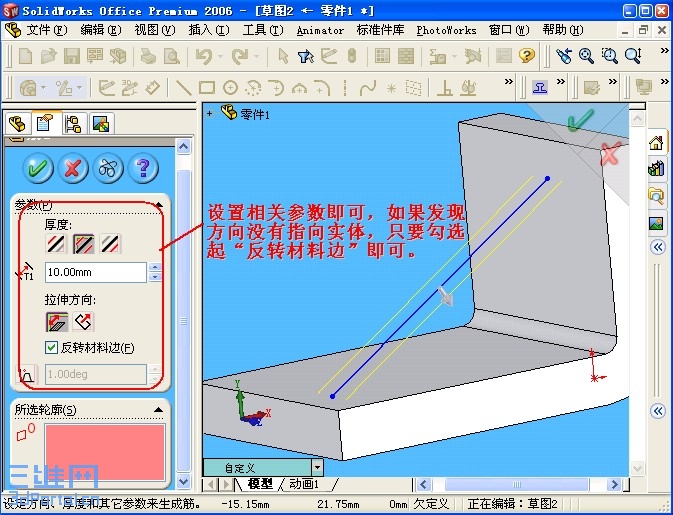Select the Line sketch tool
The height and width of the screenshot is (515, 673).
click(x=184, y=88)
